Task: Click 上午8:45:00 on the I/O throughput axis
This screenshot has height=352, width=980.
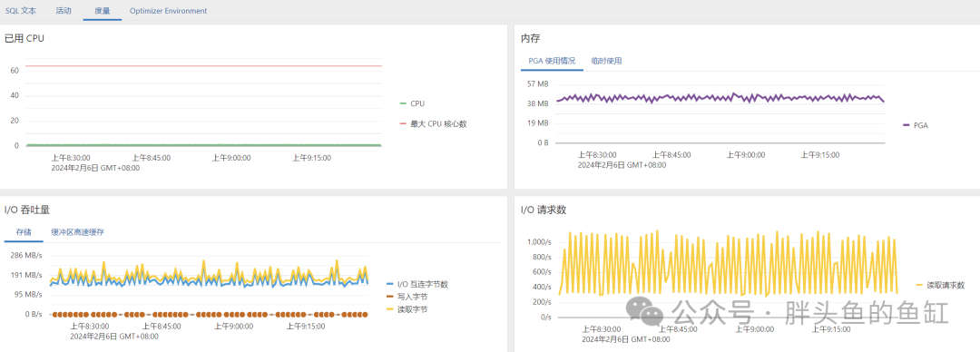Action: (x=162, y=327)
